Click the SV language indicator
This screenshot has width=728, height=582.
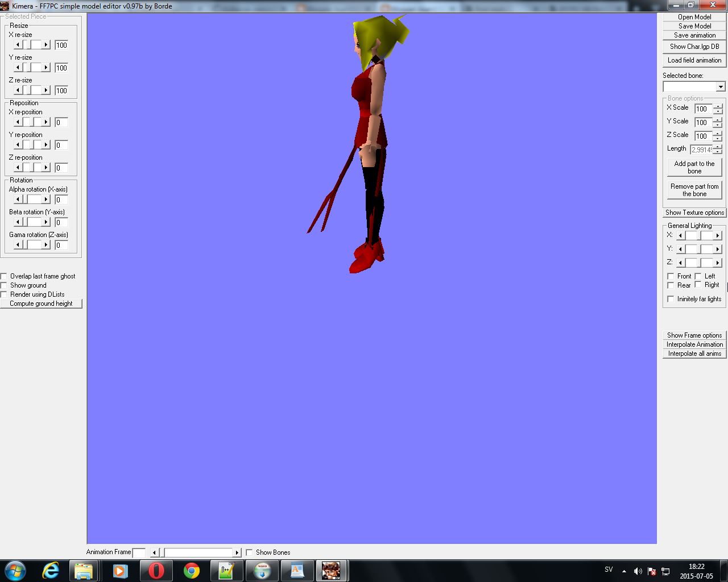coord(609,569)
